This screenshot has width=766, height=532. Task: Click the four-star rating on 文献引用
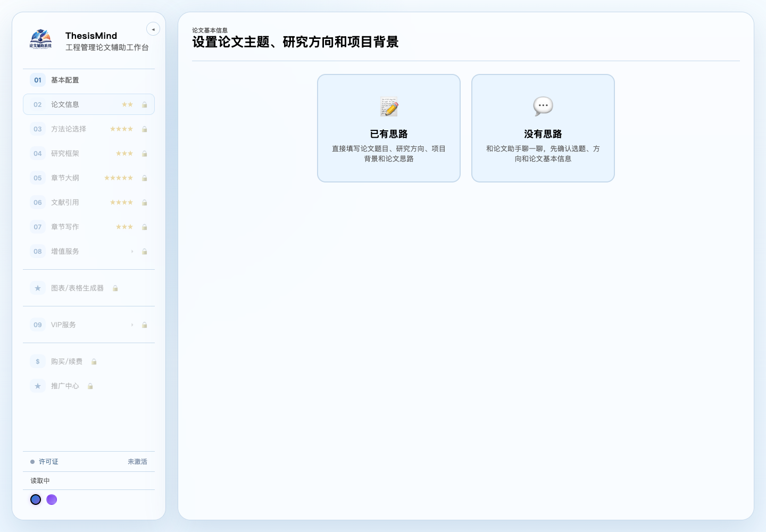point(121,202)
